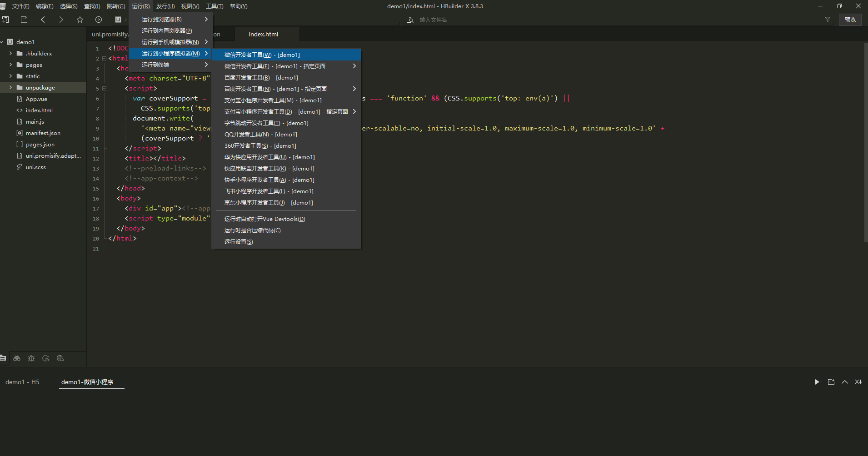Image resolution: width=868 pixels, height=456 pixels.
Task: Click the cloud globe icon in sidebar footer
Action: point(60,358)
